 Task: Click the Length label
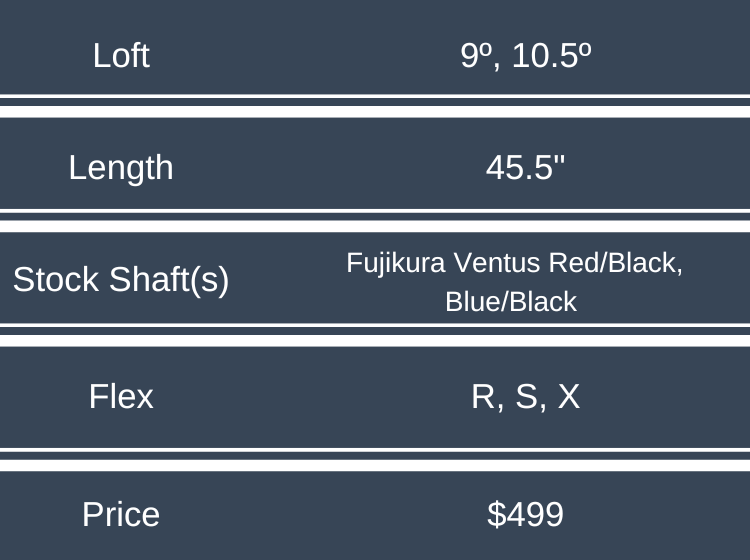point(121,167)
